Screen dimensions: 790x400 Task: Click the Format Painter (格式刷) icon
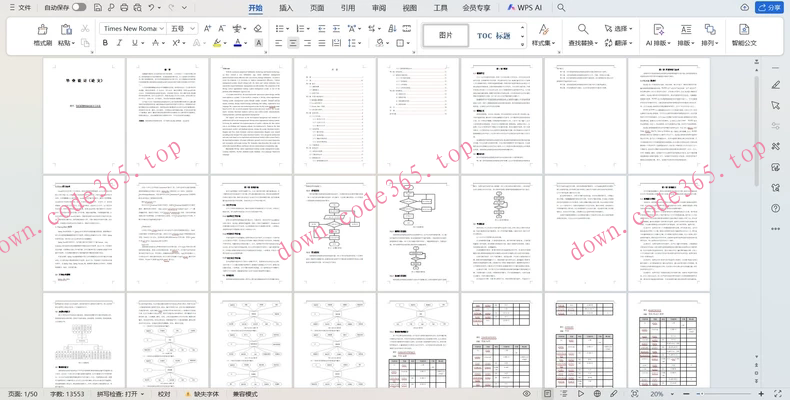coord(43,29)
